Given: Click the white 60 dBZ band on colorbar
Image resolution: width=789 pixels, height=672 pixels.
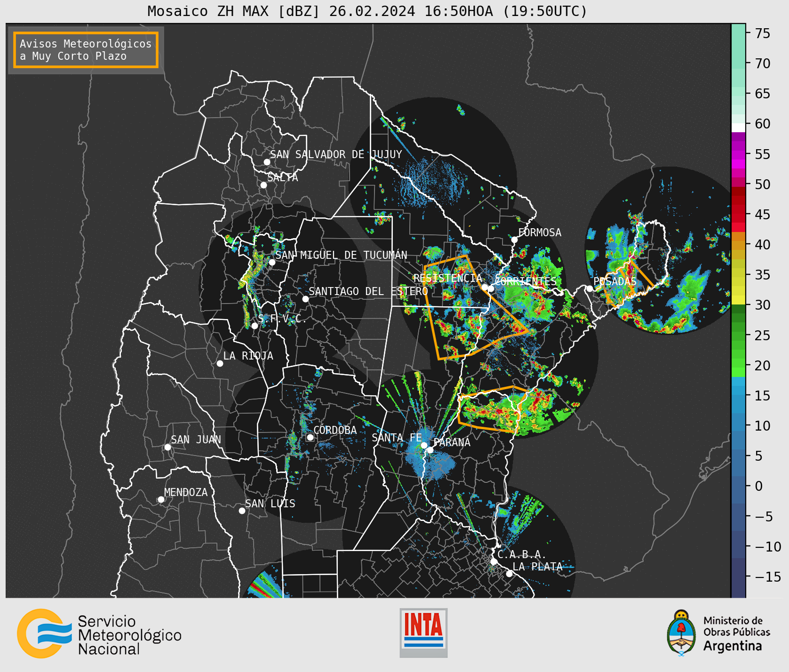Looking at the screenshot, I should [x=738, y=127].
